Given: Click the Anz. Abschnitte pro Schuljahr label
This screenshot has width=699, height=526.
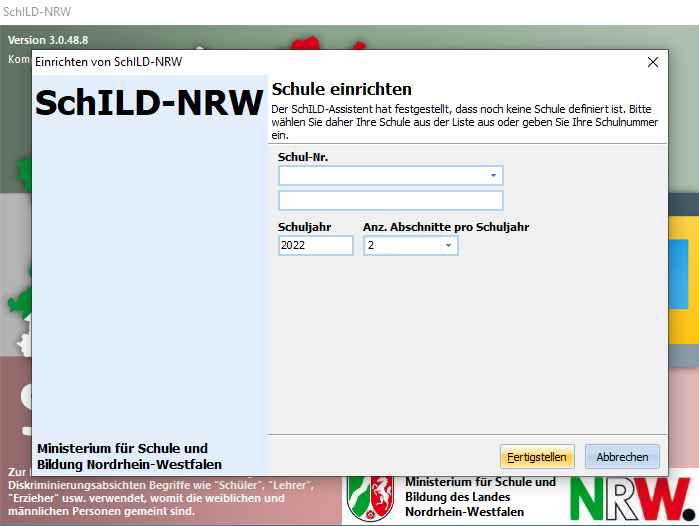Looking at the screenshot, I should [446, 227].
